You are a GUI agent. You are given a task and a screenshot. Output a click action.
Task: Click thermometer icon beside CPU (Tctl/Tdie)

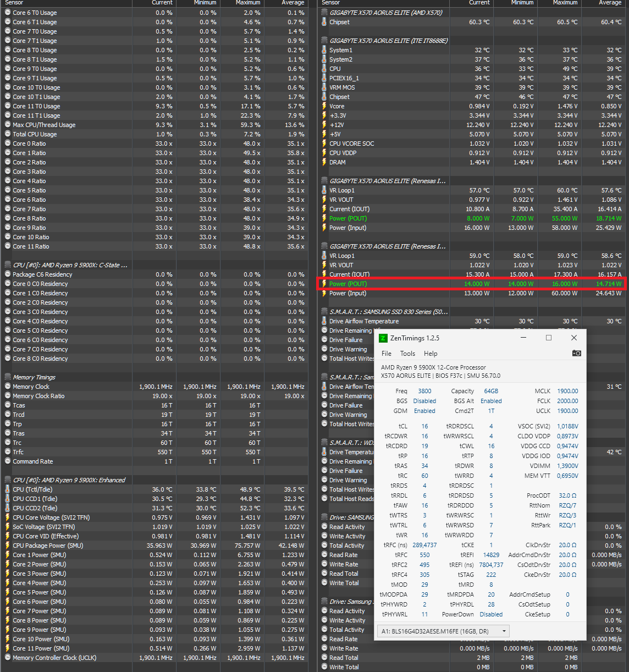[8, 489]
